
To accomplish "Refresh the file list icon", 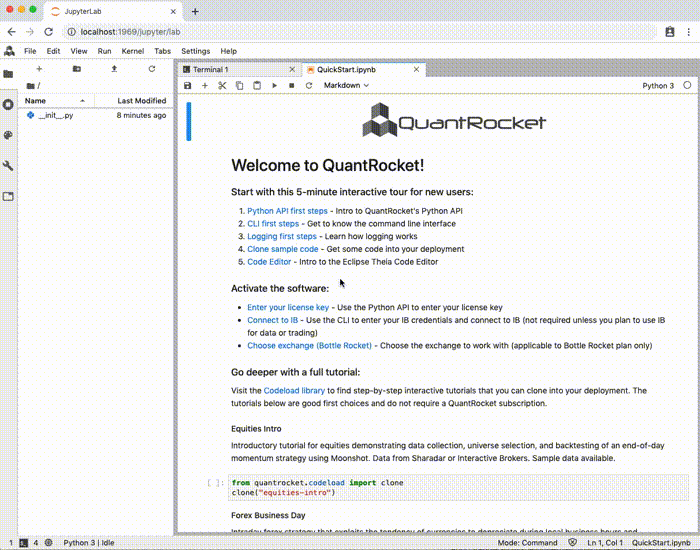I will click(152, 69).
